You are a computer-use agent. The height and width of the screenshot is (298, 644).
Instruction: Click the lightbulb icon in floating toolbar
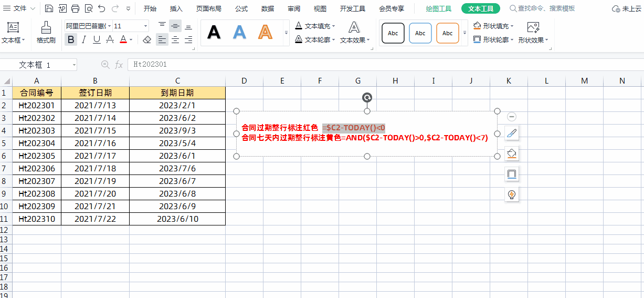pyautogui.click(x=512, y=194)
